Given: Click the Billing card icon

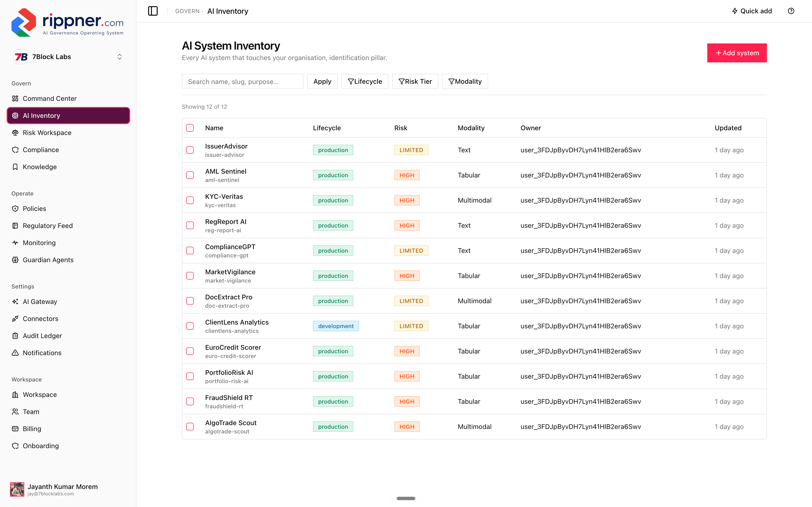Looking at the screenshot, I should (x=15, y=429).
